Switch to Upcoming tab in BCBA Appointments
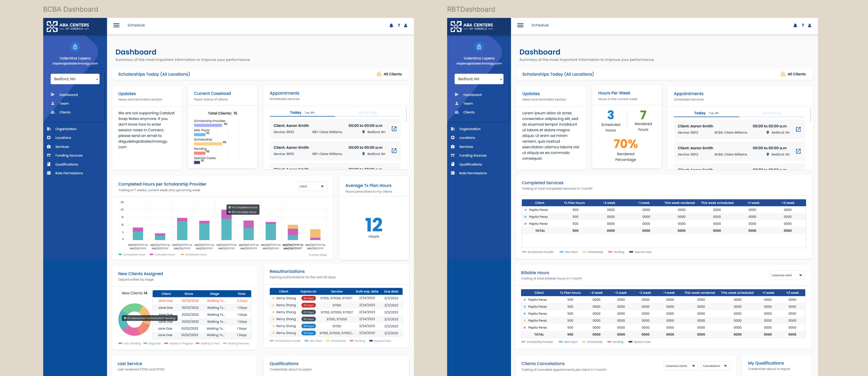Screen dimensions: 868x376 [x=367, y=113]
